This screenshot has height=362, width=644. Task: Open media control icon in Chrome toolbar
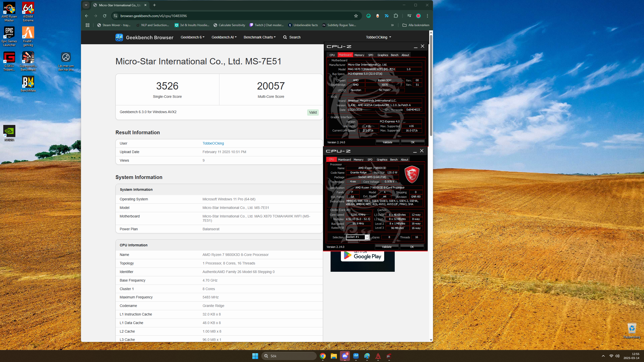coord(409,16)
